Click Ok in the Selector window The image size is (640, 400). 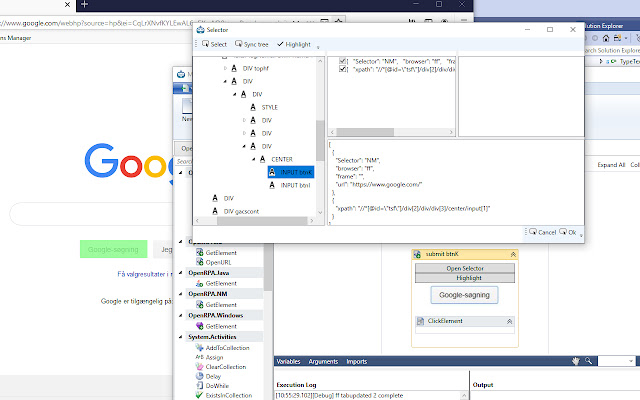click(x=568, y=232)
